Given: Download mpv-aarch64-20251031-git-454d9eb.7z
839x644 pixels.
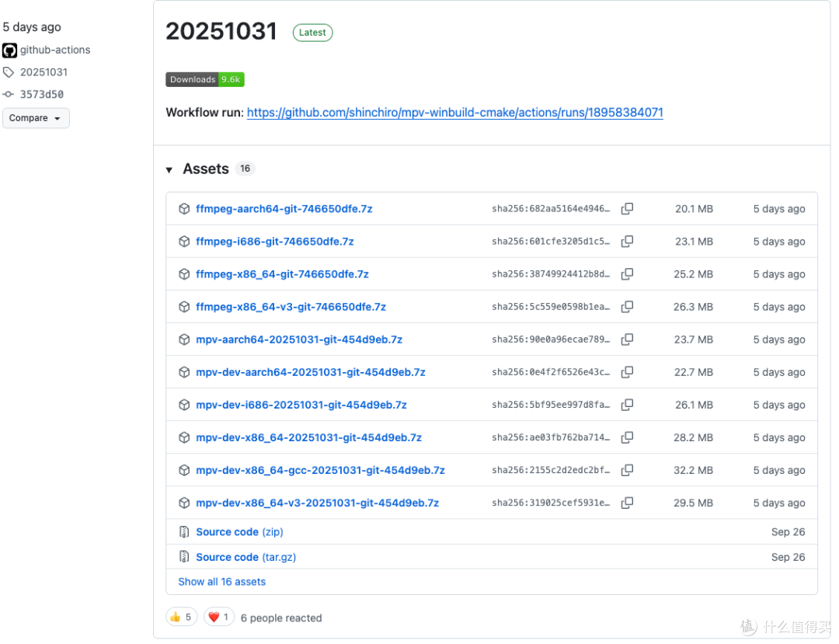Looking at the screenshot, I should [x=299, y=339].
